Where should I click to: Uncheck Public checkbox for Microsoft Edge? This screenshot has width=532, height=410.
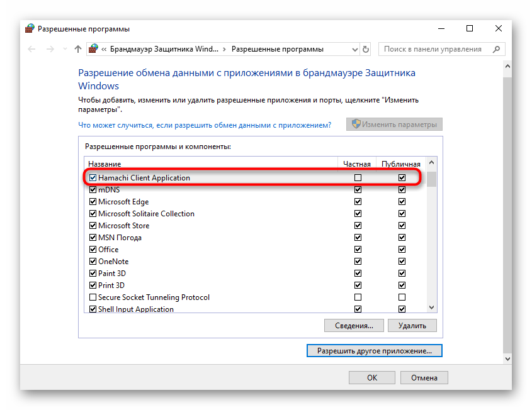click(x=402, y=202)
